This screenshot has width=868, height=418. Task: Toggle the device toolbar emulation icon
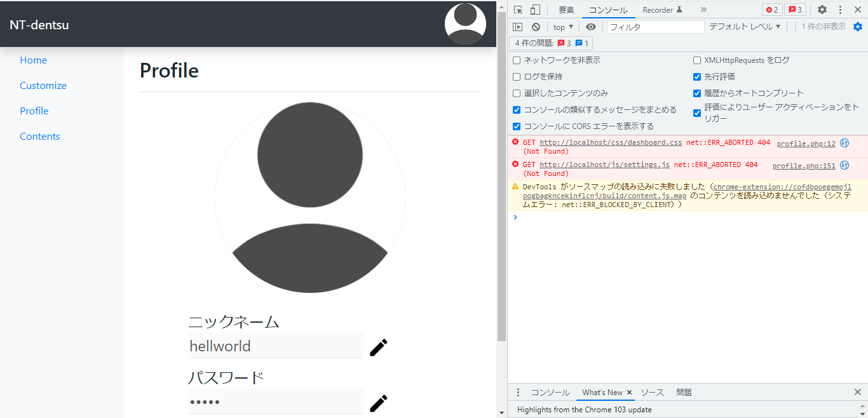(x=533, y=10)
